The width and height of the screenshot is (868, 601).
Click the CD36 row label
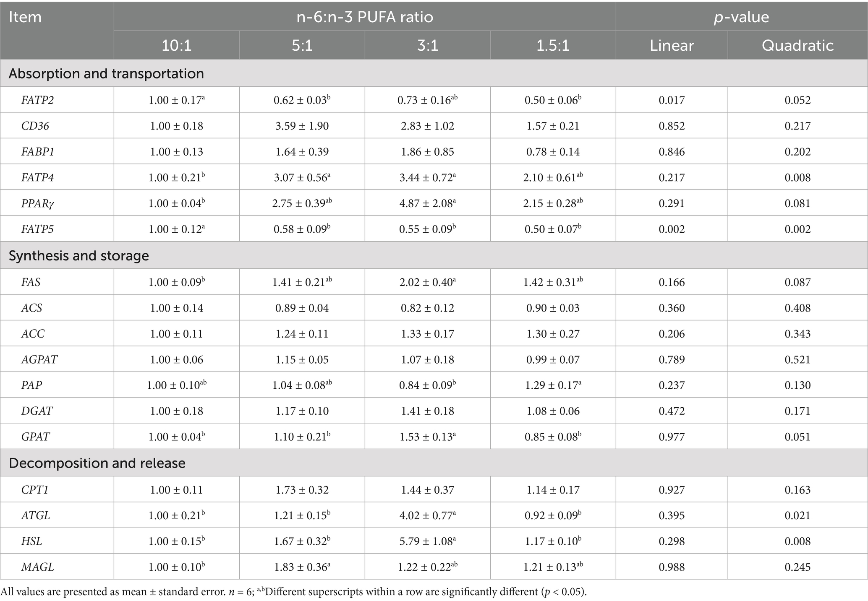click(35, 126)
